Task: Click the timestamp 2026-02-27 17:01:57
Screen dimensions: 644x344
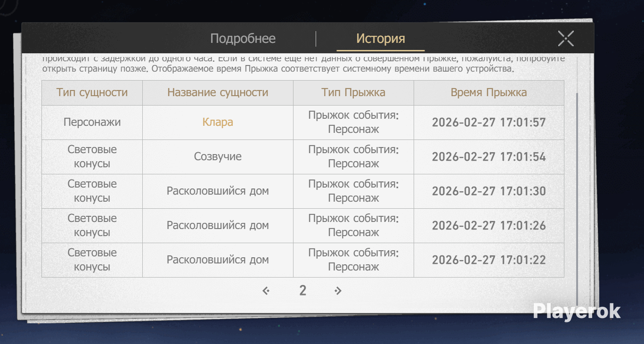Action: (489, 123)
